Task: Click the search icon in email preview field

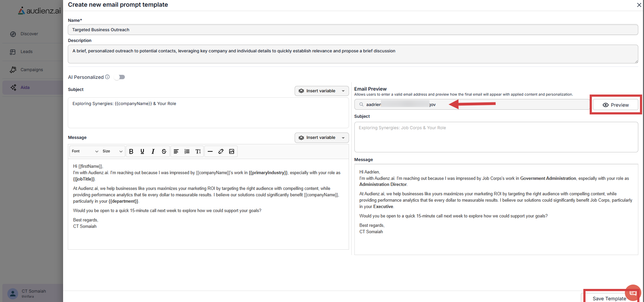Action: pyautogui.click(x=361, y=104)
